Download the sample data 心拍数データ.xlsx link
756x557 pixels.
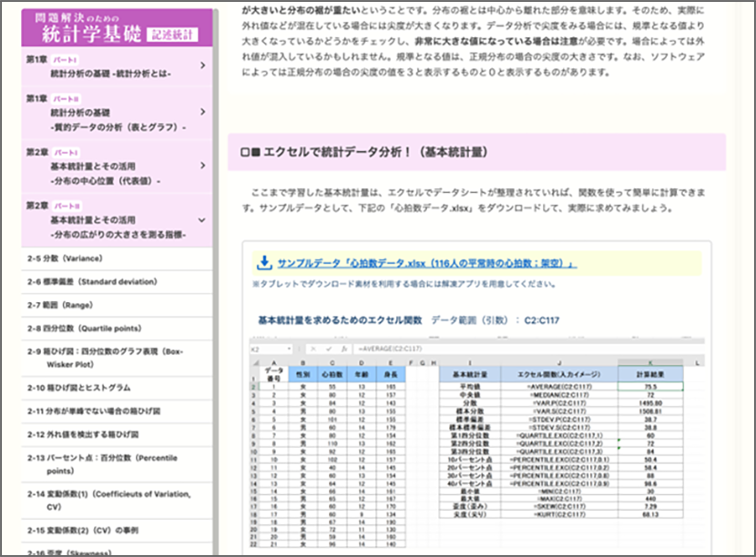pos(427,263)
